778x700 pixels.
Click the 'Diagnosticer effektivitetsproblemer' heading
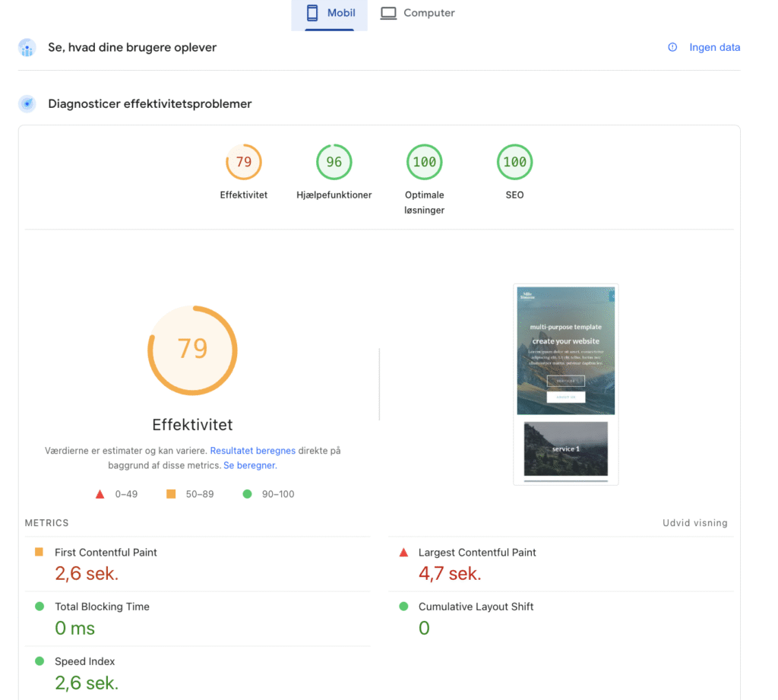pos(150,104)
